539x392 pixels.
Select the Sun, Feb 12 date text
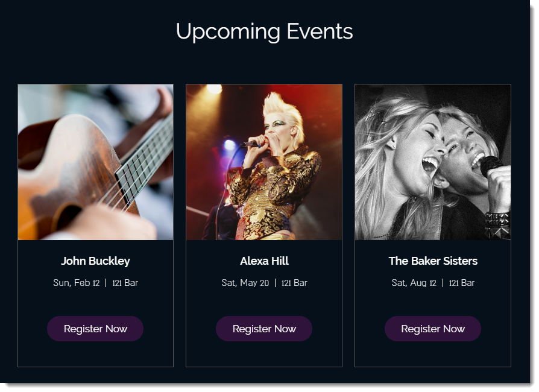click(x=76, y=283)
